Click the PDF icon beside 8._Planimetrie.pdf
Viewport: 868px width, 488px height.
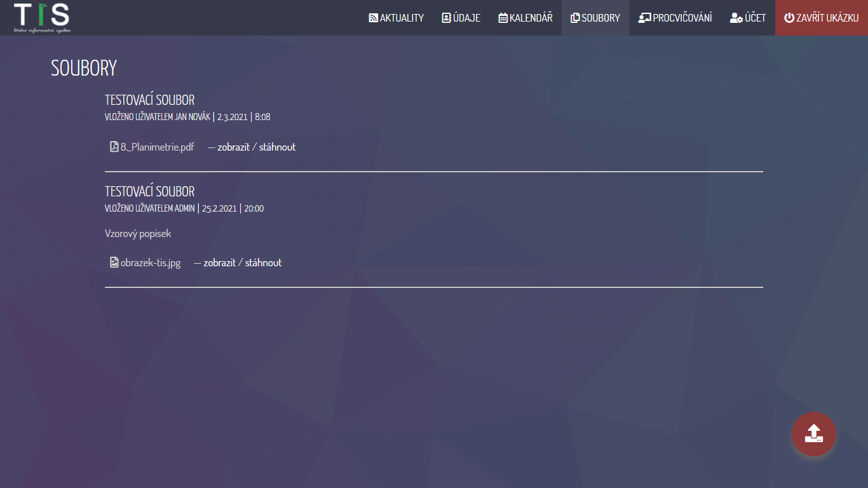[114, 147]
